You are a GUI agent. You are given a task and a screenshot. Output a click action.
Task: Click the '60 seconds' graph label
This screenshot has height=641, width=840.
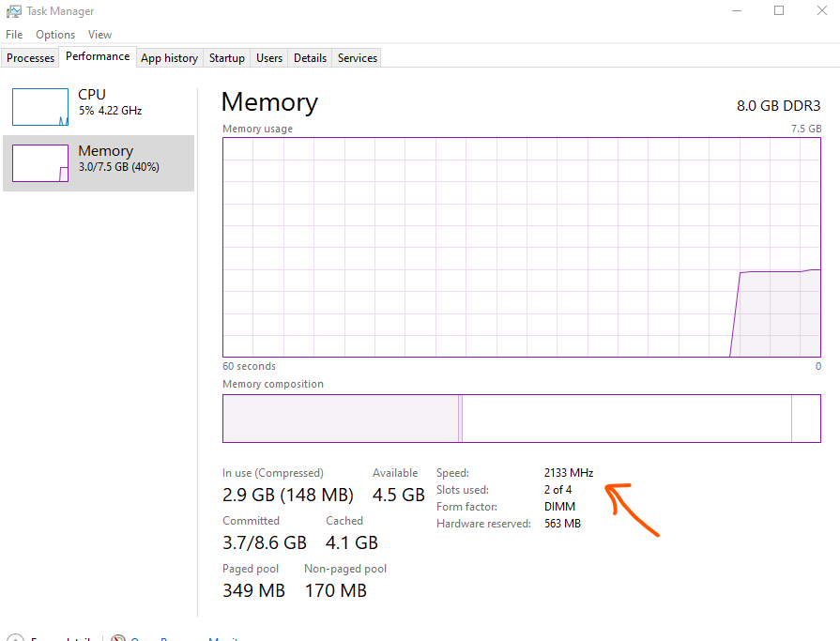(x=249, y=366)
